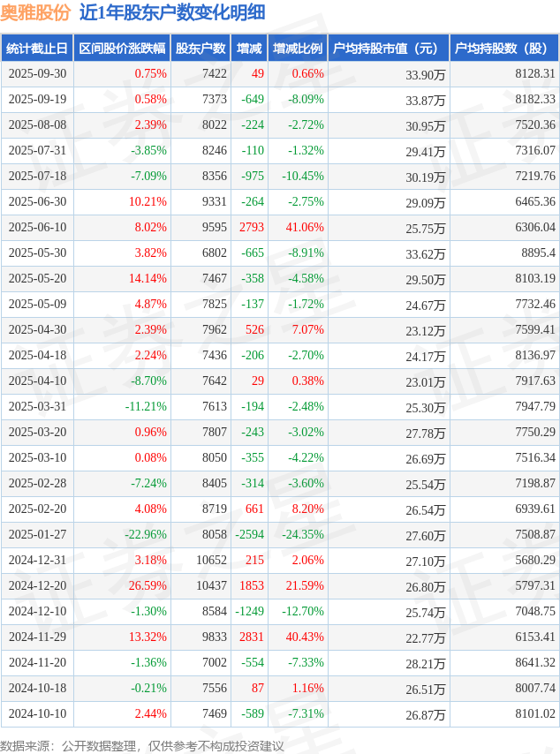The image size is (560, 754).
Task: Click the 2025-06-10 date row
Action: (x=37, y=228)
